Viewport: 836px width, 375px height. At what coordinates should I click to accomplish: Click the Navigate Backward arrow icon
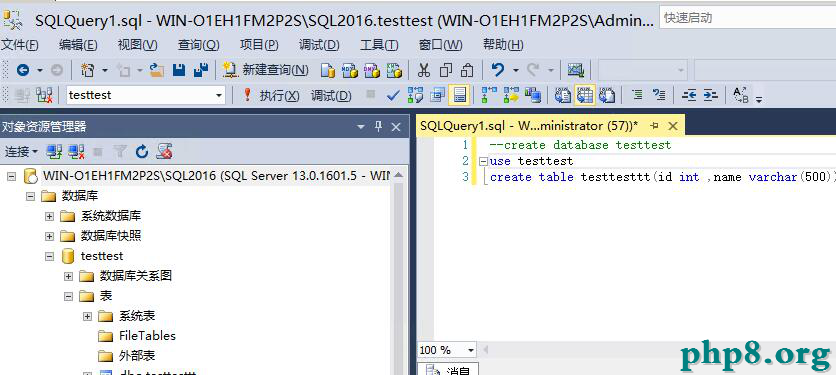(x=23, y=70)
